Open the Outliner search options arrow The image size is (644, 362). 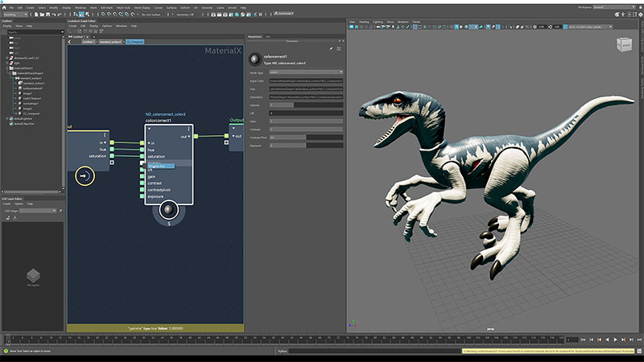tap(62, 32)
